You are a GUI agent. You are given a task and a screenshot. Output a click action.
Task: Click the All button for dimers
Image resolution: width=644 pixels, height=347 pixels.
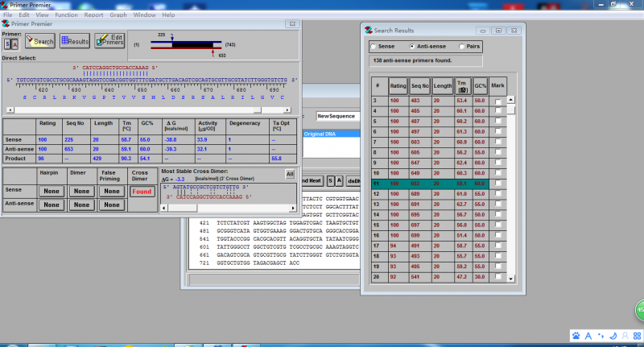click(290, 174)
